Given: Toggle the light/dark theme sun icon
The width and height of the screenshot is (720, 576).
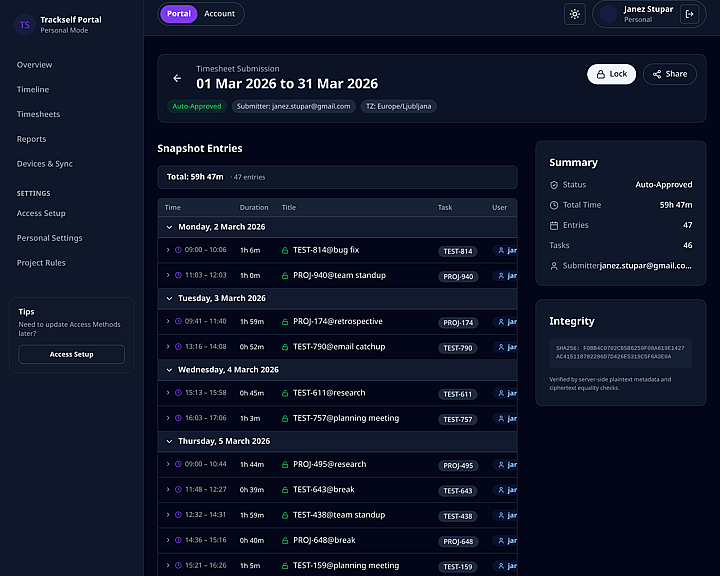Looking at the screenshot, I should (x=574, y=14).
